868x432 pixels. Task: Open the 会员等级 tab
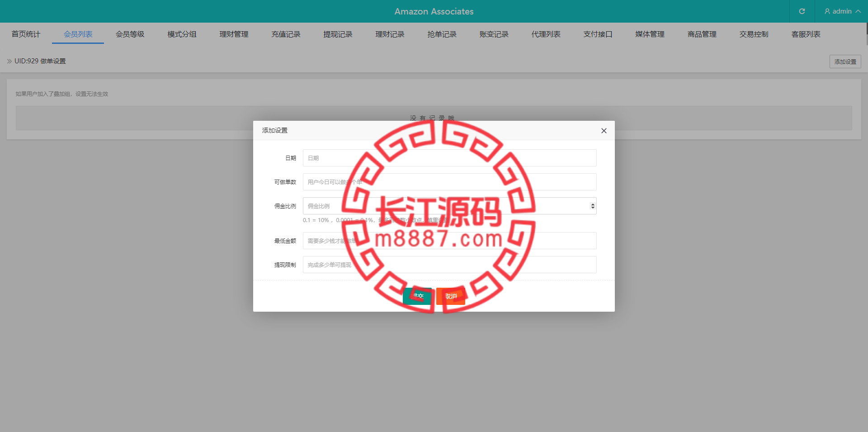point(130,34)
